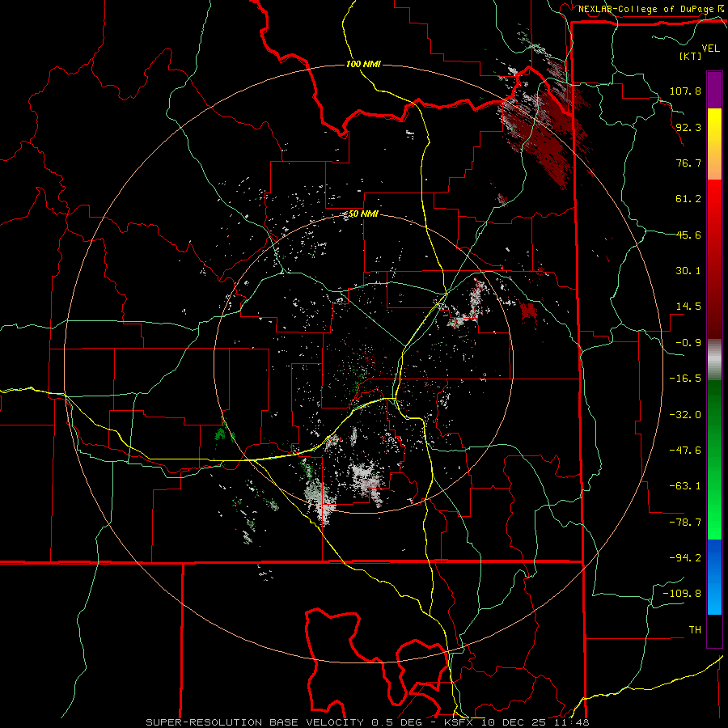Select the -0.9 legend value
The width and height of the screenshot is (728, 728).
[688, 343]
